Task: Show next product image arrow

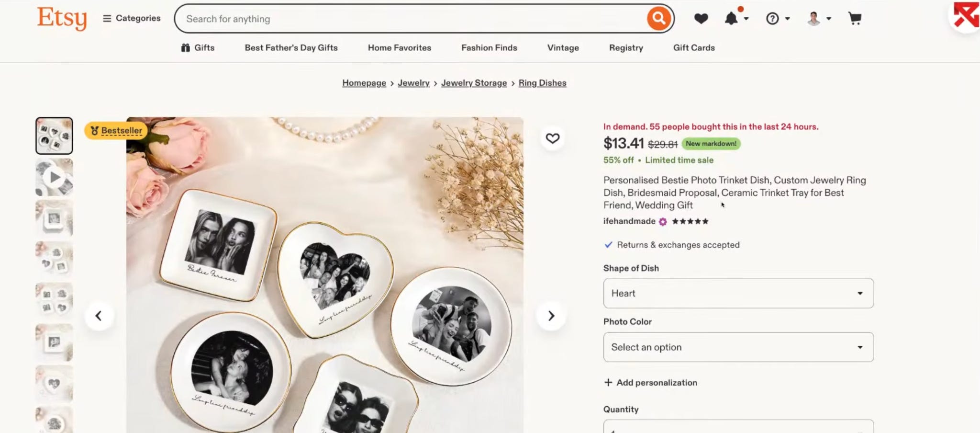Action: coord(551,316)
